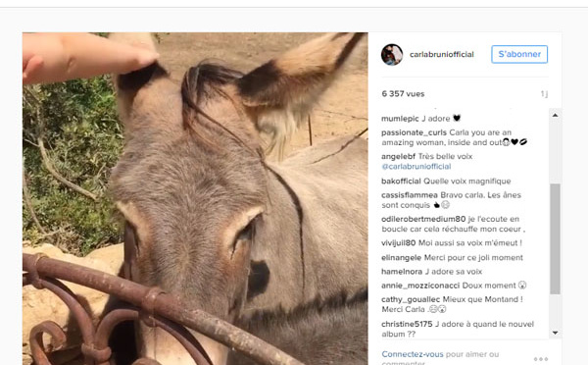Click the comments scroll up arrow

(555, 115)
